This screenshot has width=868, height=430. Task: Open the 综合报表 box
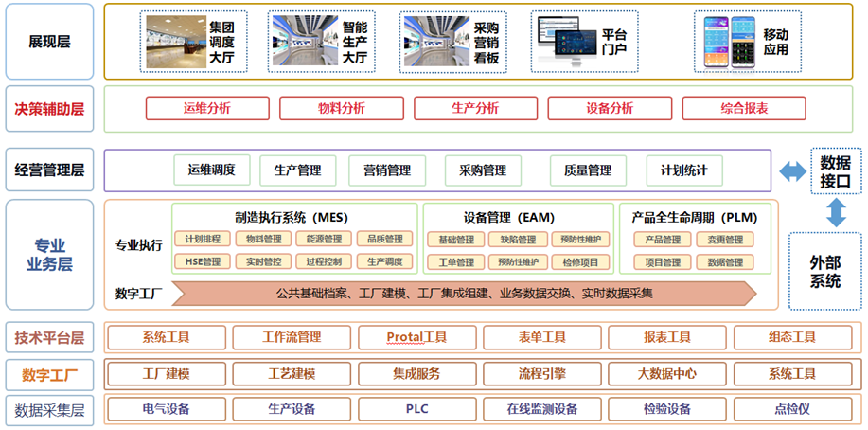(x=744, y=108)
